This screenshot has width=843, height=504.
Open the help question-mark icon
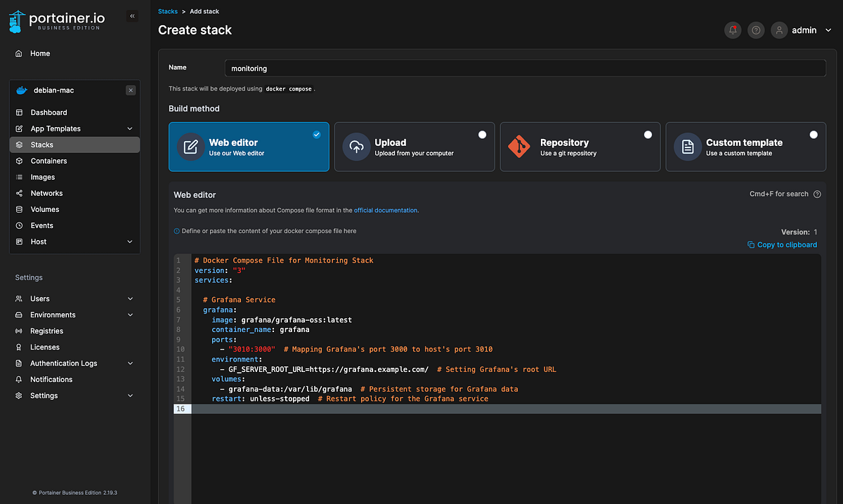coord(755,30)
